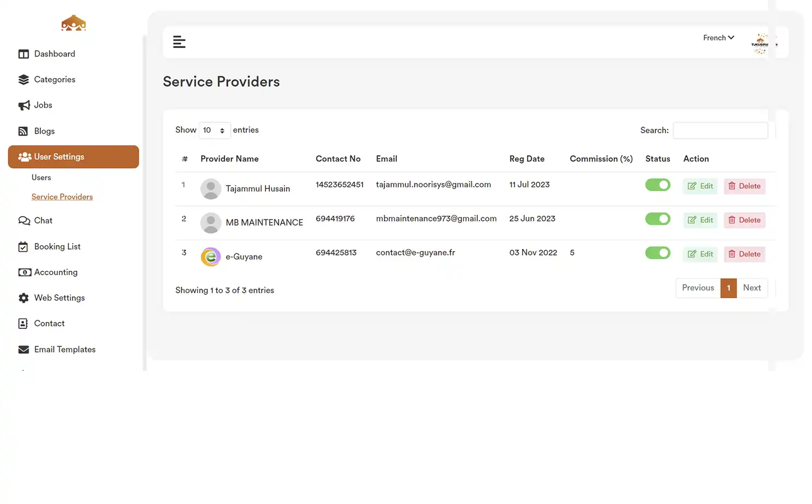Click the Jobs megaphone icon
This screenshot has height=504, width=812.
click(x=24, y=105)
